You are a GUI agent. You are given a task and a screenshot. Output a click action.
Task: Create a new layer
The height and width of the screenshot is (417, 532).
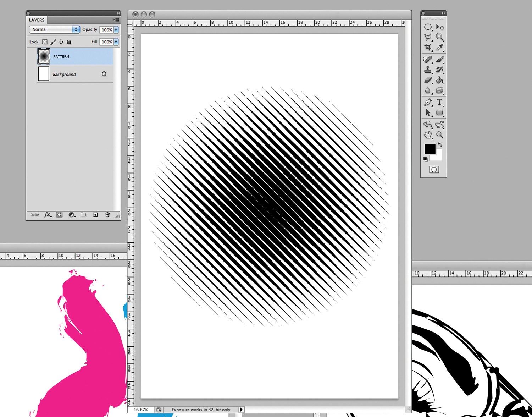tap(95, 215)
